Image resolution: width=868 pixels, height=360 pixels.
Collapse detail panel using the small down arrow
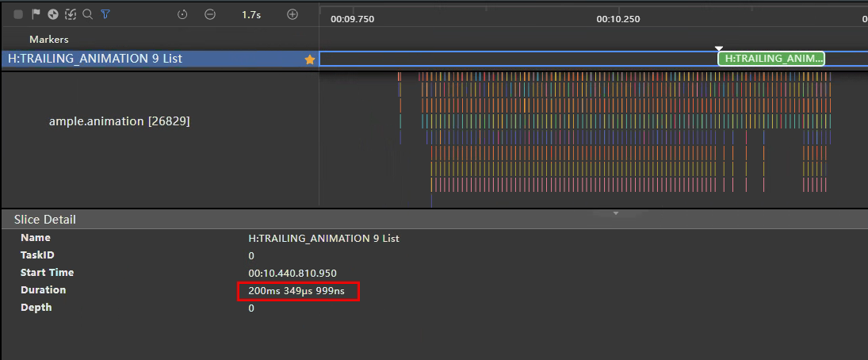(x=616, y=213)
